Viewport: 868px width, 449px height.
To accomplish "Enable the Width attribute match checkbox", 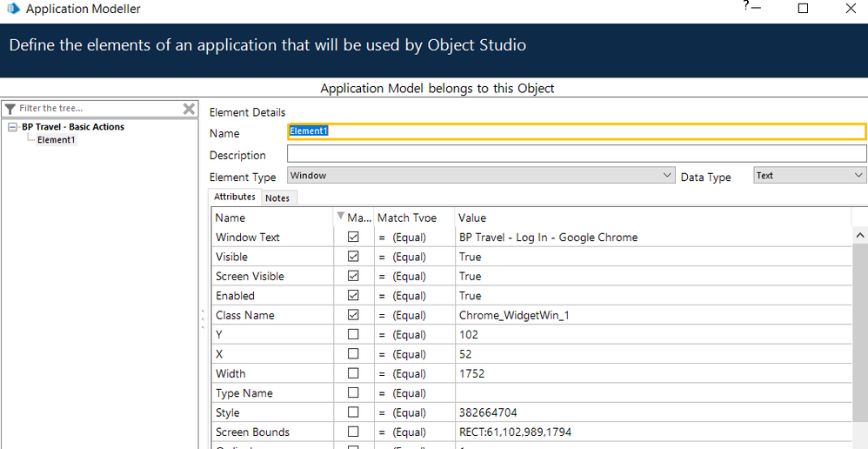I will pyautogui.click(x=353, y=374).
